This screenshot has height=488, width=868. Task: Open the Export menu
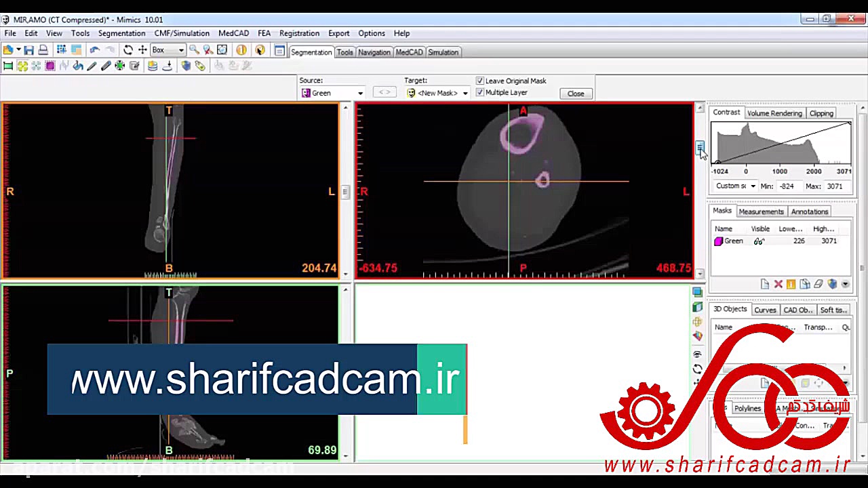coord(339,33)
